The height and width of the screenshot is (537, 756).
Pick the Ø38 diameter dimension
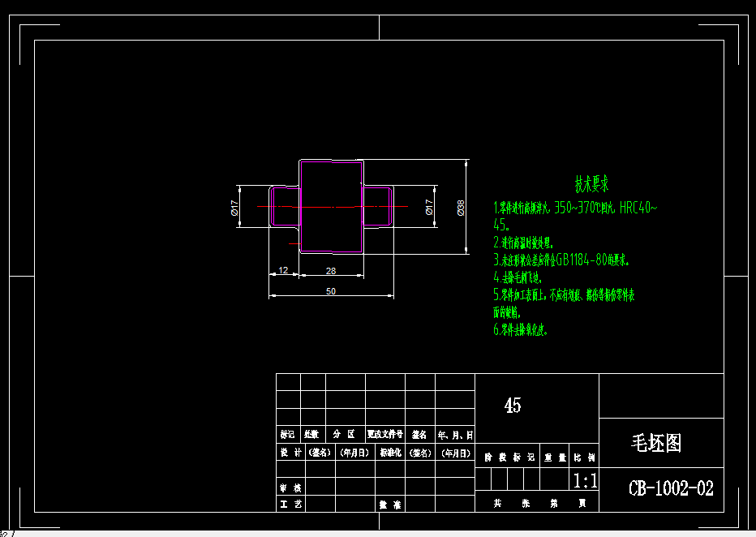[x=461, y=208]
